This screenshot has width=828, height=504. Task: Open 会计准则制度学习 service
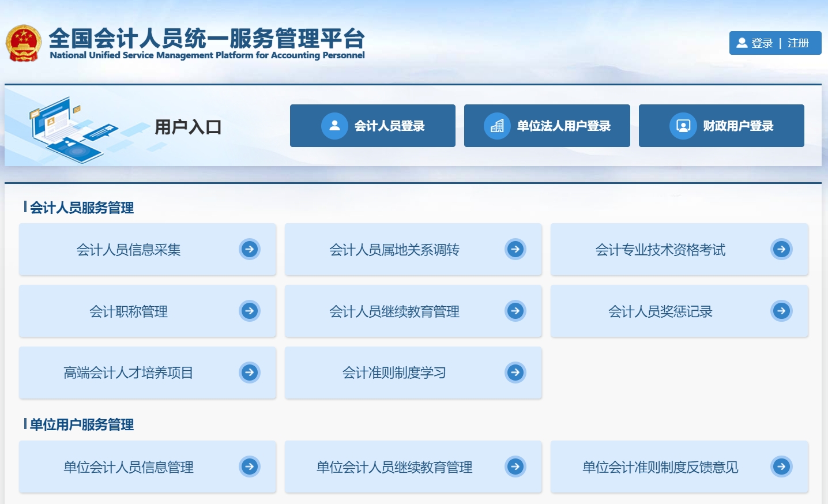[394, 373]
